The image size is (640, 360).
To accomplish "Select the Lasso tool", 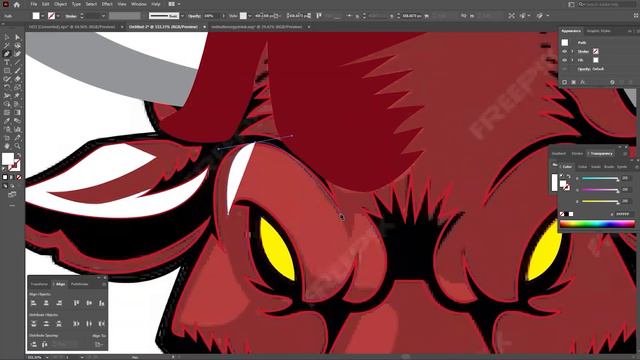I will tap(18, 45).
